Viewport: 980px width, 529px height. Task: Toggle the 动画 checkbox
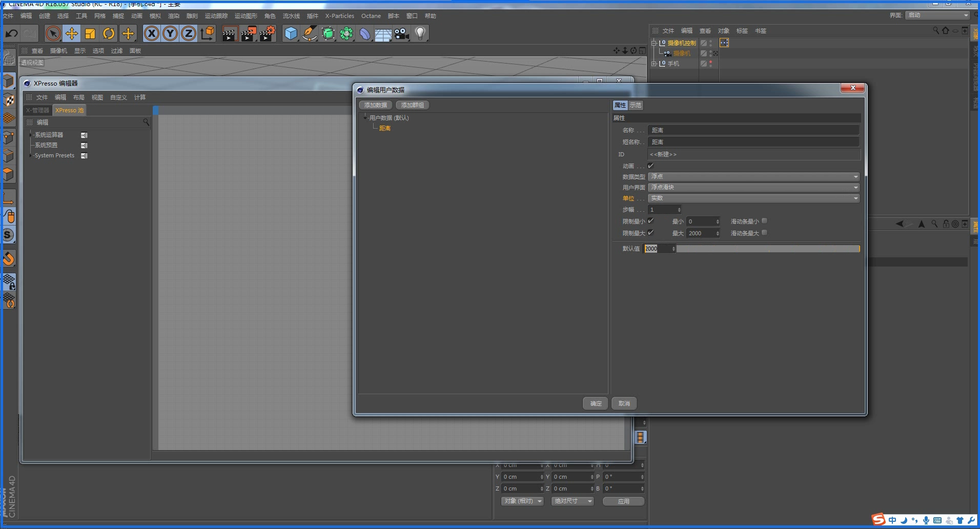[x=651, y=166]
